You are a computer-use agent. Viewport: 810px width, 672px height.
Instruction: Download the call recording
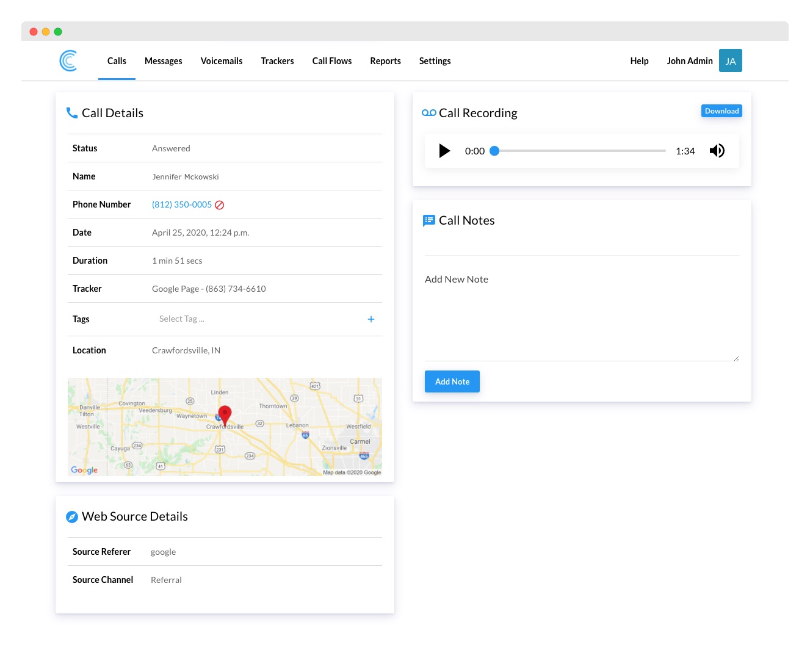[x=721, y=111]
